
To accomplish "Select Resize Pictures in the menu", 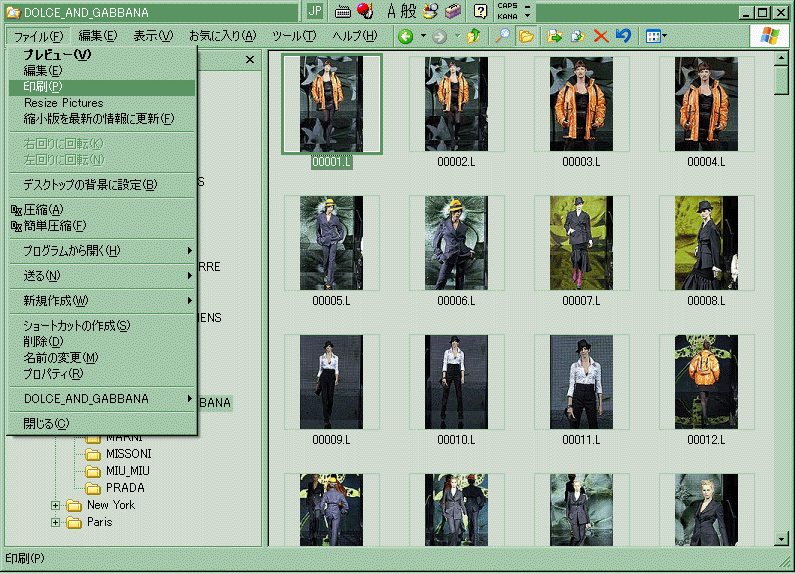I will point(63,103).
